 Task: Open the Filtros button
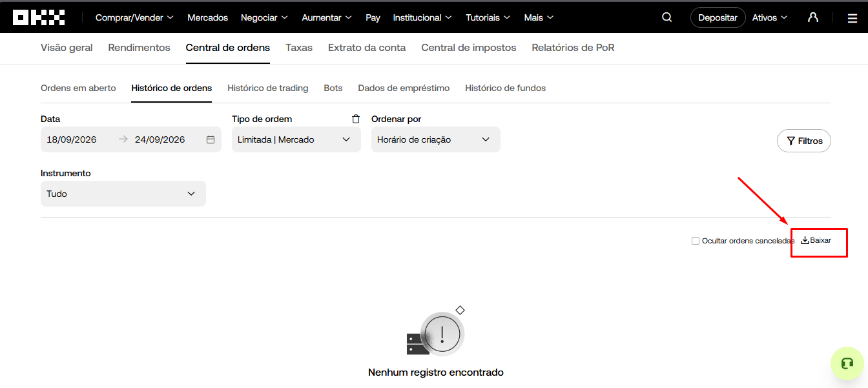[x=804, y=141]
